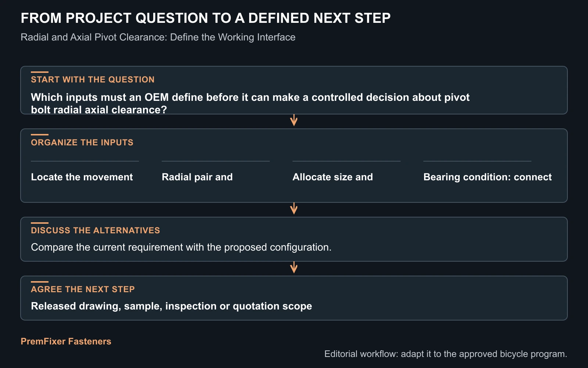Click the 'Agree the Next Step' heading

[83, 289]
